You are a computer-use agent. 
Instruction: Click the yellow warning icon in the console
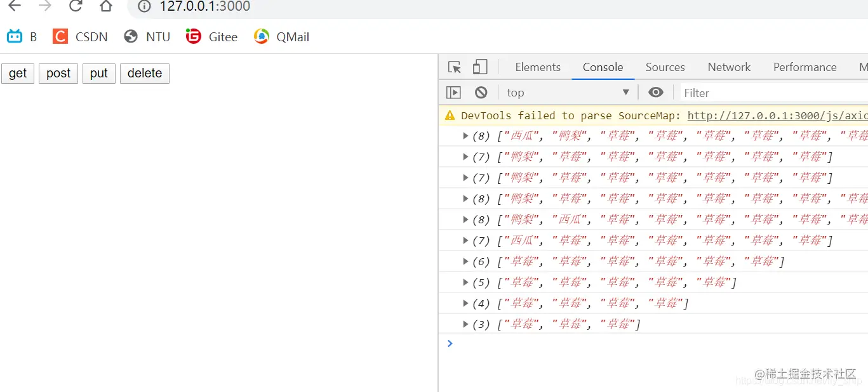click(x=450, y=115)
